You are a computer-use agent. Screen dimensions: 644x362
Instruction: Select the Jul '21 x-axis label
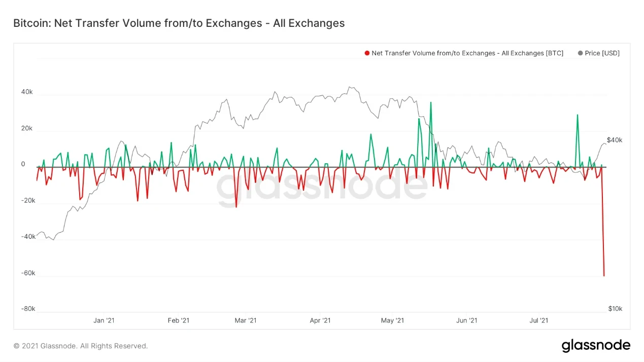(538, 320)
